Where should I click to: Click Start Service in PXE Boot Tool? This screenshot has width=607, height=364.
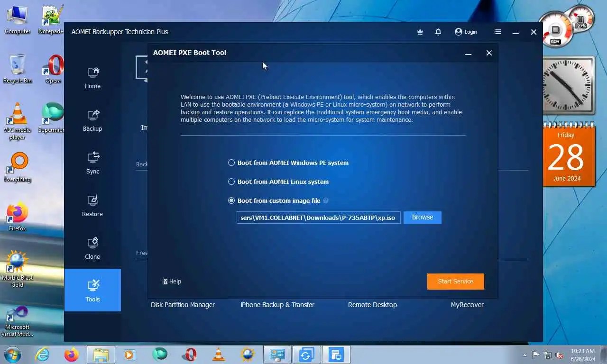[456, 281]
